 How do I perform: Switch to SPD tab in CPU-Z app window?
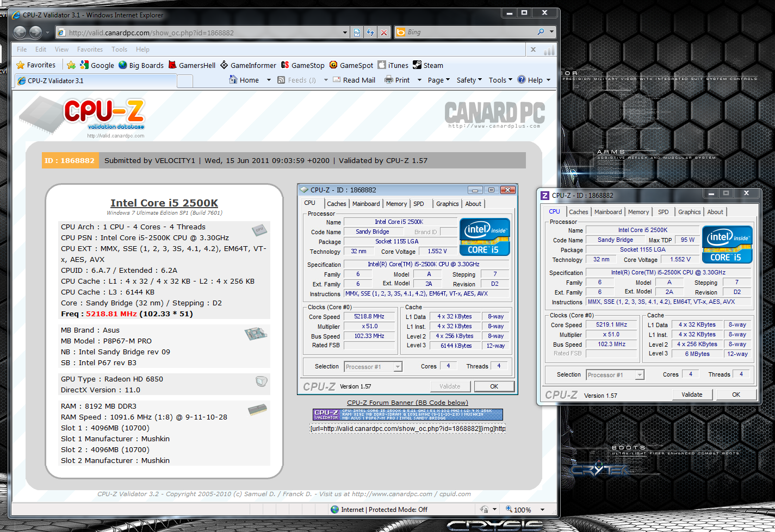664,212
